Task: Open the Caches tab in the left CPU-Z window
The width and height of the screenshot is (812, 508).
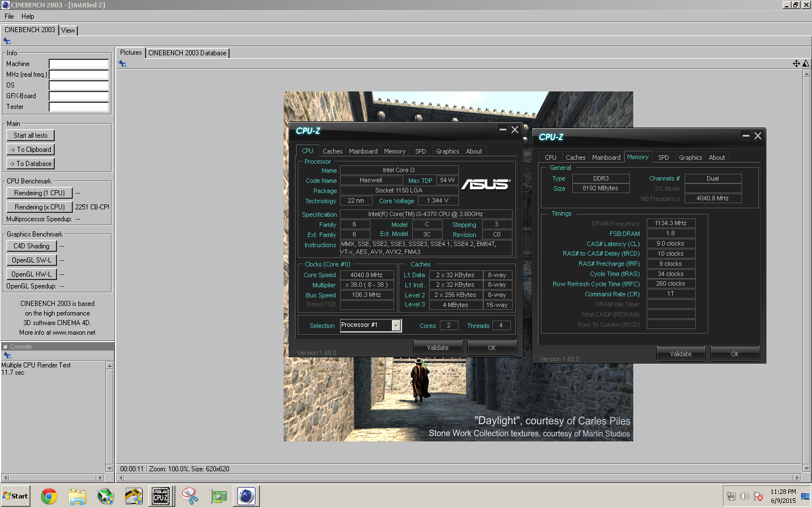Action: (x=333, y=151)
